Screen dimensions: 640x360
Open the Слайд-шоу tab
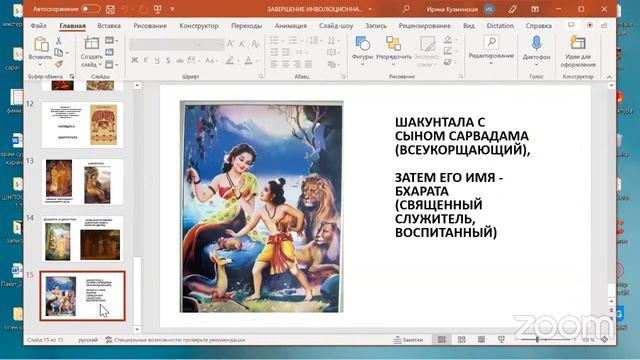(x=336, y=26)
